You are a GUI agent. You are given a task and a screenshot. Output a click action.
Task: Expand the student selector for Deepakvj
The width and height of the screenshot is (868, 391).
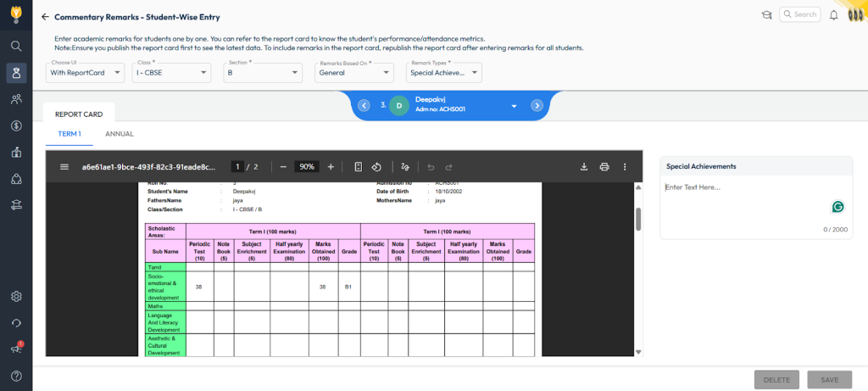(514, 106)
